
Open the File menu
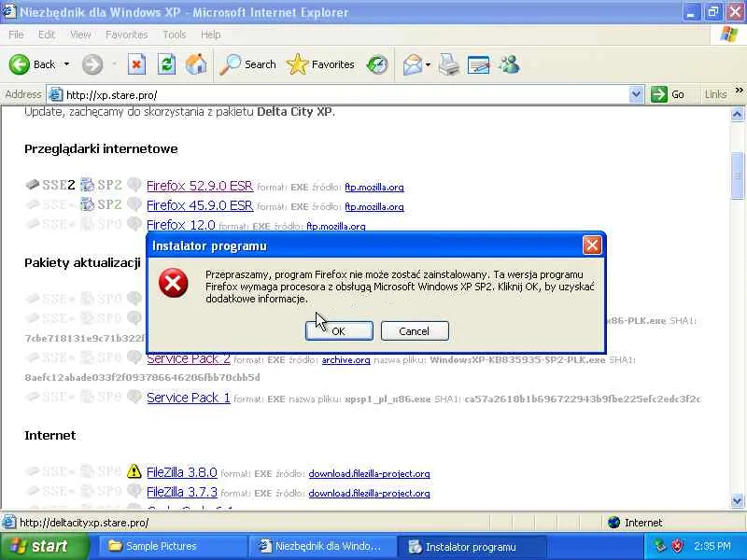pos(16,35)
